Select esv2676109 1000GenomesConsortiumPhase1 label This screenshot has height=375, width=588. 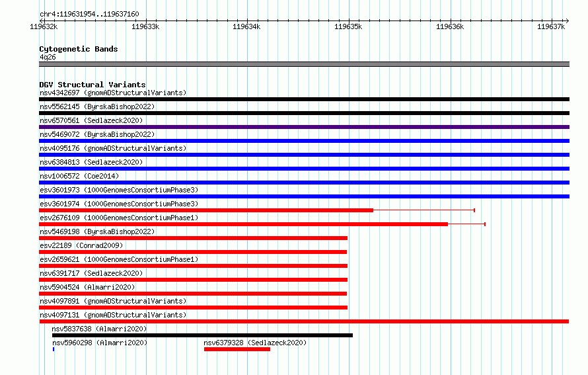click(119, 218)
